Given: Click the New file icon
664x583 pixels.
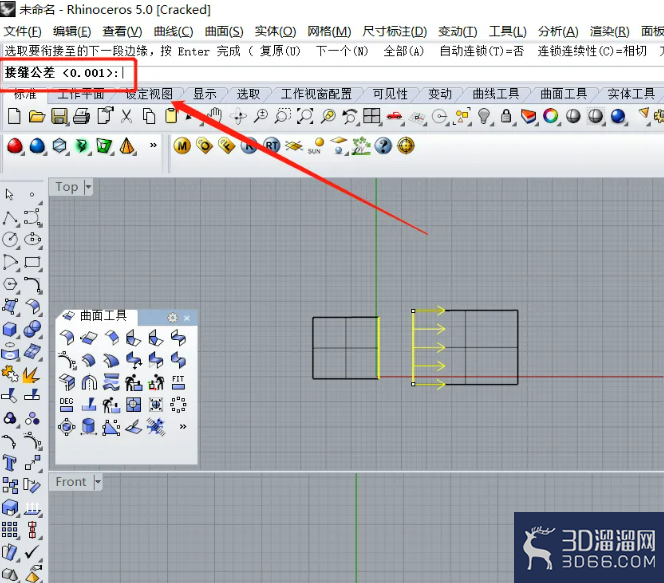Looking at the screenshot, I should pyautogui.click(x=14, y=116).
